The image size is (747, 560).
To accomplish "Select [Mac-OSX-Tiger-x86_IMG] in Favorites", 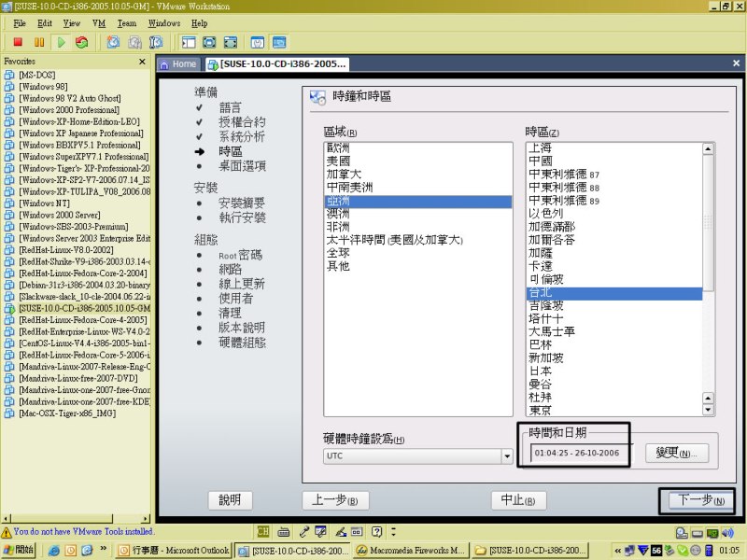I will pyautogui.click(x=67, y=413).
